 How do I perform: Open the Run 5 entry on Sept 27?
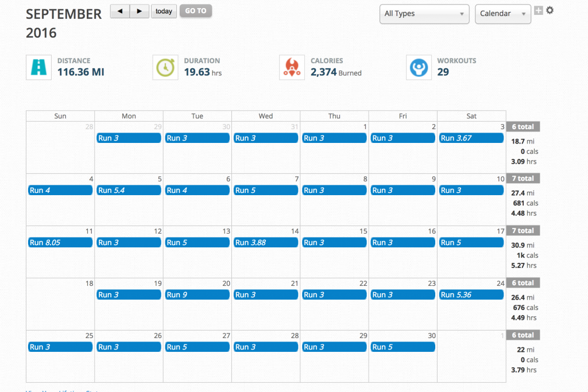pyautogui.click(x=198, y=347)
